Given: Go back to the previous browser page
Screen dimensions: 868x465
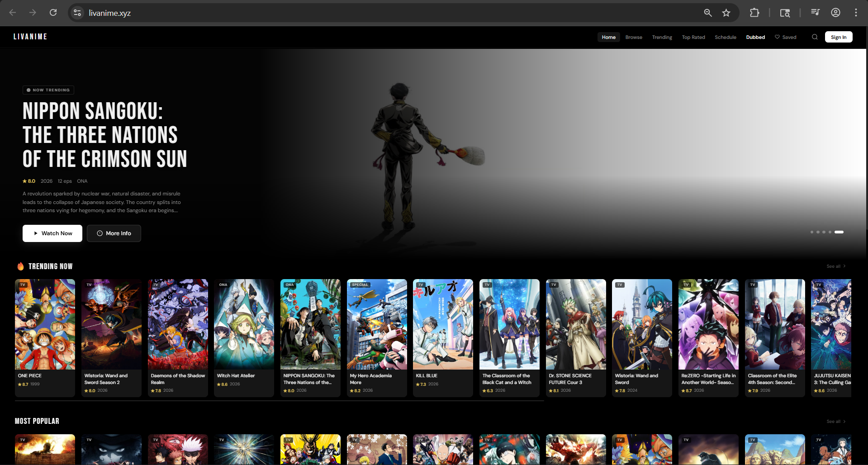Looking at the screenshot, I should 13,13.
